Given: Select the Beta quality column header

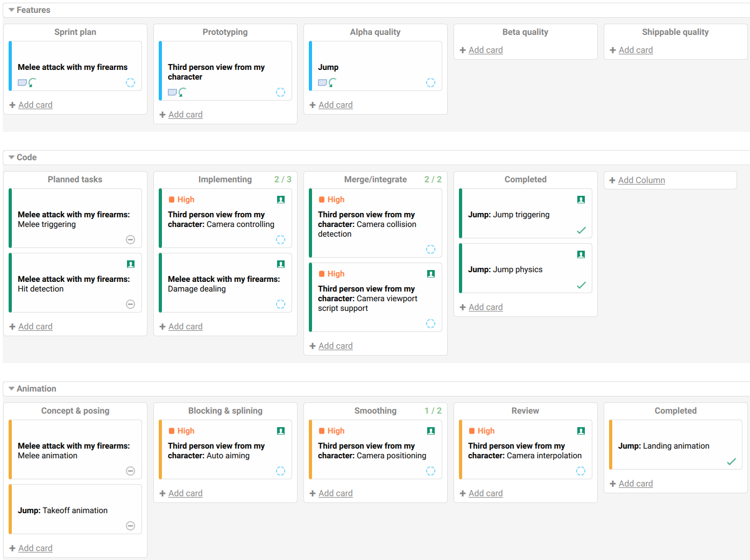Looking at the screenshot, I should [x=525, y=32].
